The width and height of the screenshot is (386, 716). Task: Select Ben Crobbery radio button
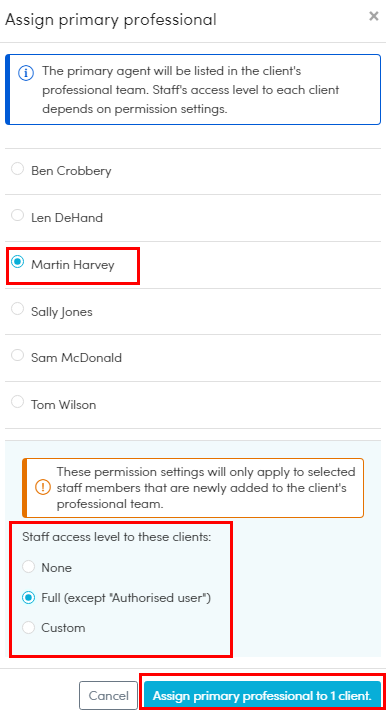click(17, 169)
